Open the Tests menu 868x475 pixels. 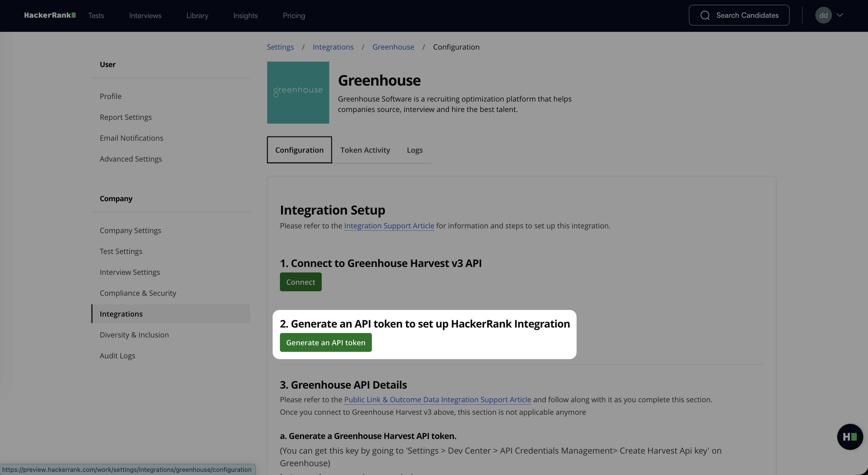coord(96,15)
